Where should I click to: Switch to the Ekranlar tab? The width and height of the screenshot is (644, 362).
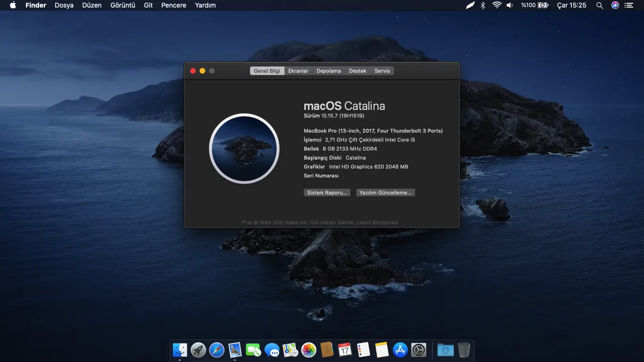pos(298,71)
